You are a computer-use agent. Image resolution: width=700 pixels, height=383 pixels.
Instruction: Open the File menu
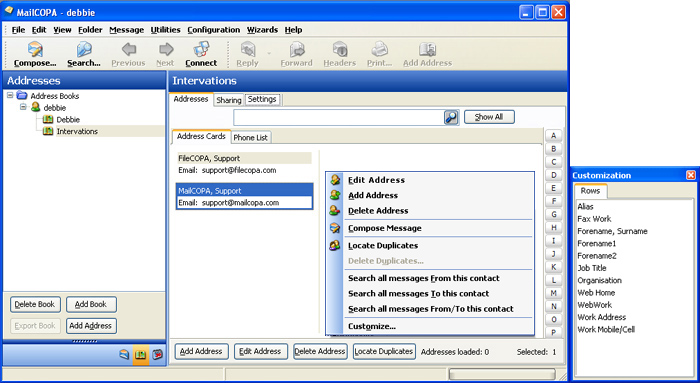(18, 30)
